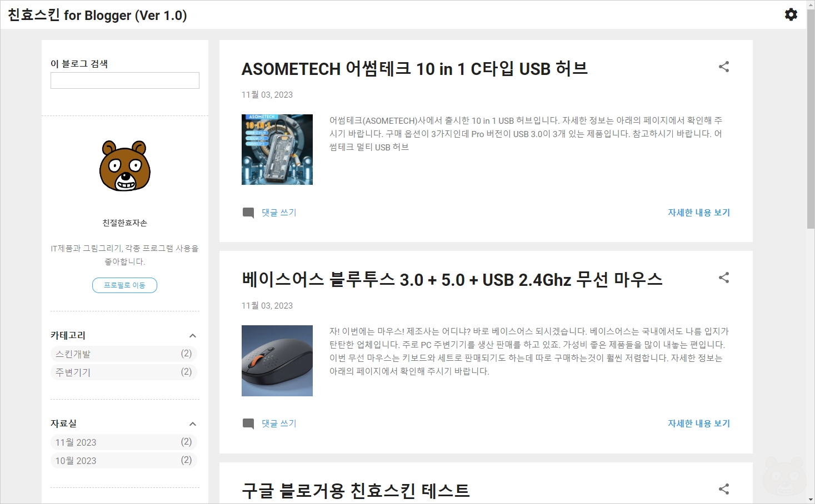This screenshot has height=504, width=815.
Task: Click the 11월 03, 2023 date on 베이스어스 post
Action: [267, 306]
